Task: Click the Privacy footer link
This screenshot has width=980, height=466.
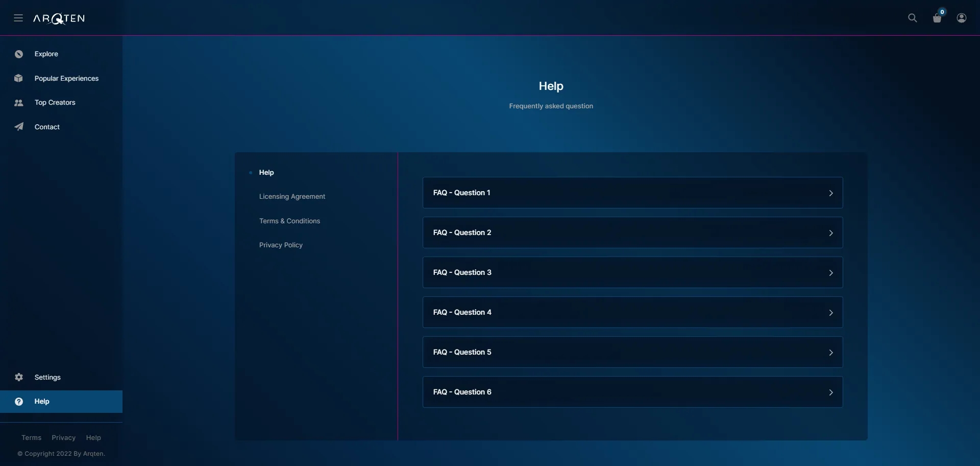Action: pyautogui.click(x=63, y=438)
